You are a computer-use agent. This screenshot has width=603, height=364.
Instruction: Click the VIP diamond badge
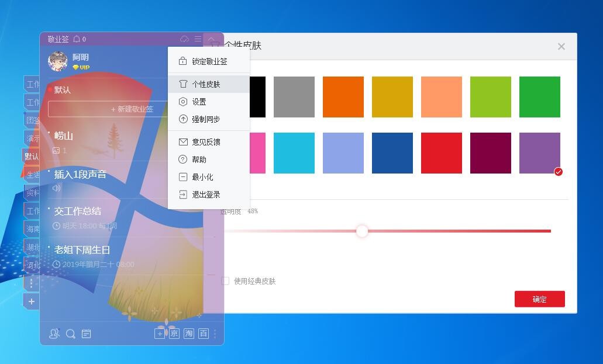tap(81, 67)
